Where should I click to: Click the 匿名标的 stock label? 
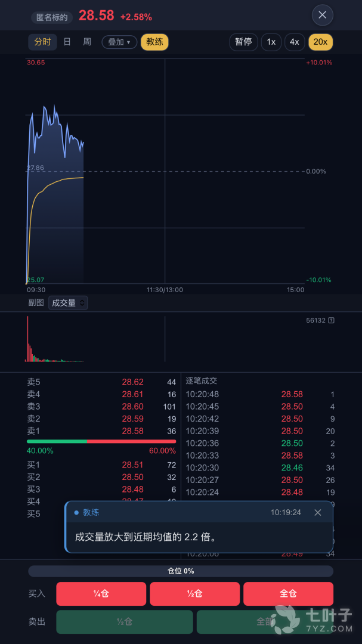pos(52,17)
